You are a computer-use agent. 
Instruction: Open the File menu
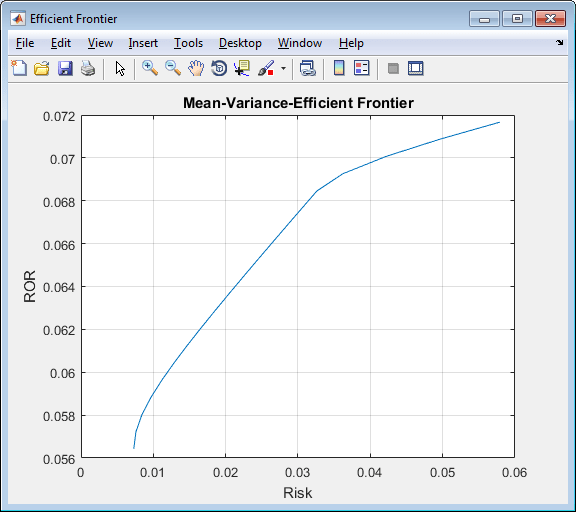click(x=25, y=43)
